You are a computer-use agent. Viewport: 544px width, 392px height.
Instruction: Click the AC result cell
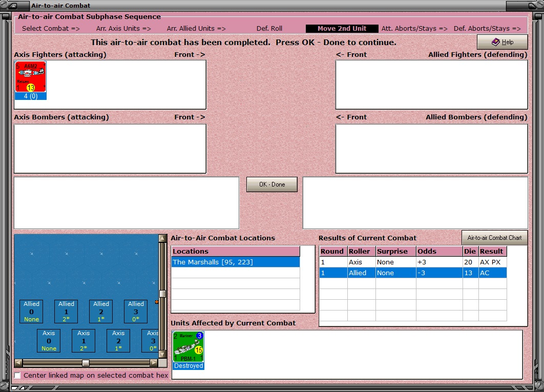(x=493, y=273)
